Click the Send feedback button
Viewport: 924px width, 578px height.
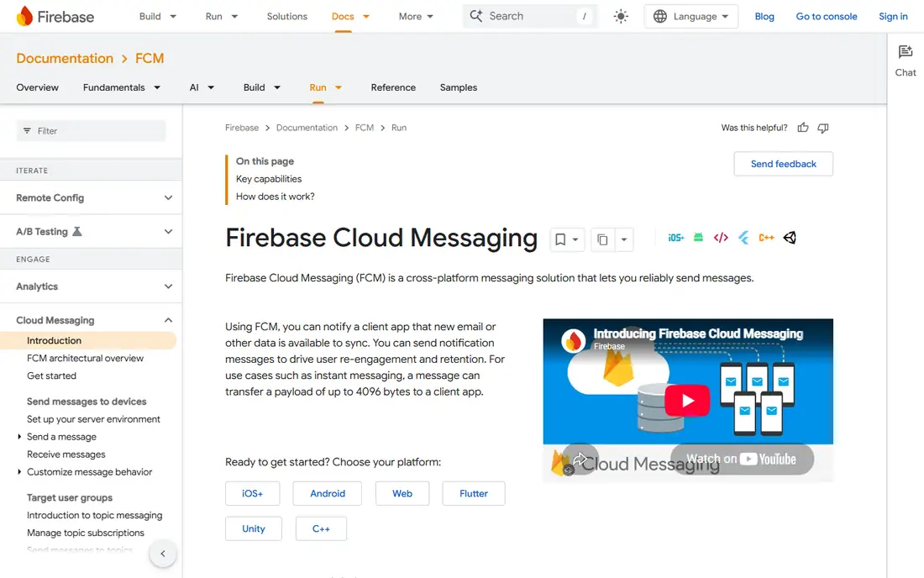(783, 164)
